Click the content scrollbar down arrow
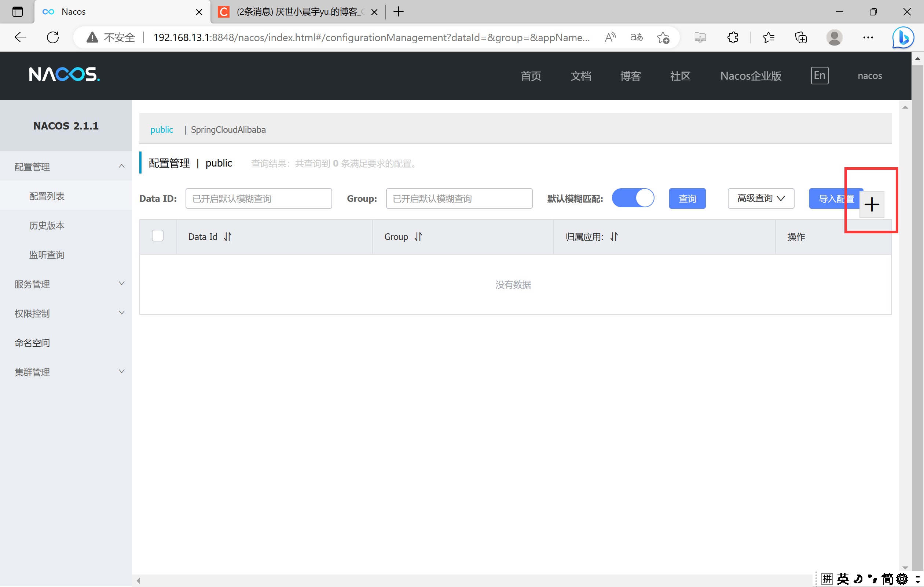The image size is (924, 587). [905, 568]
